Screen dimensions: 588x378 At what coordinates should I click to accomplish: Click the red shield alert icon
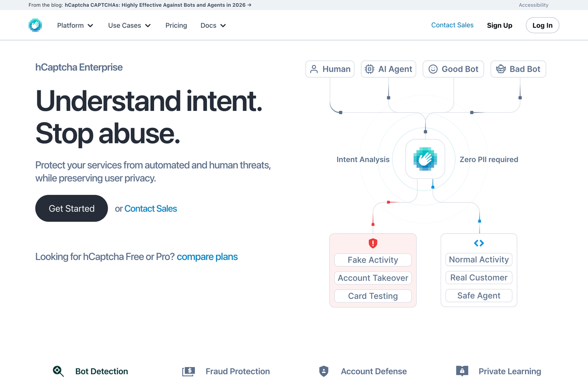click(x=373, y=243)
